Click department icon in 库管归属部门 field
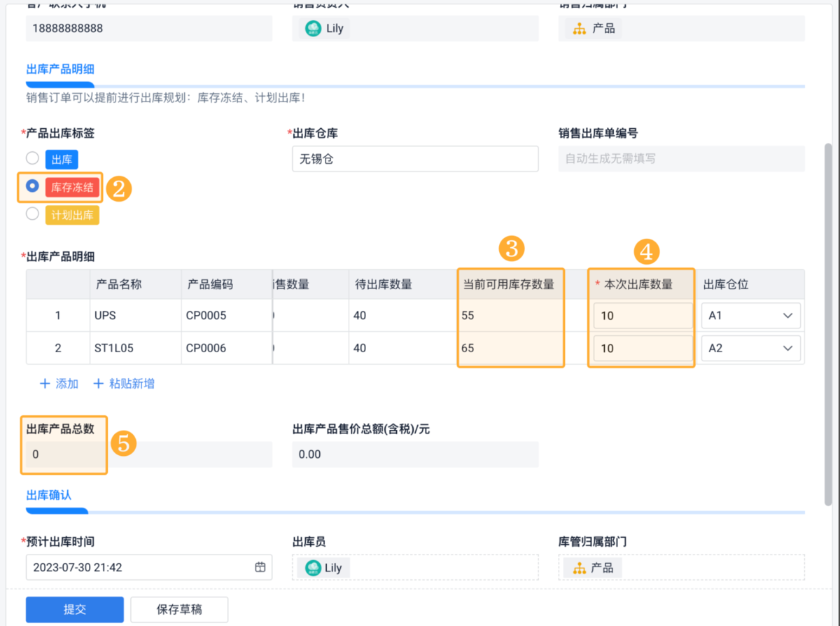The height and width of the screenshot is (626, 840). click(579, 568)
